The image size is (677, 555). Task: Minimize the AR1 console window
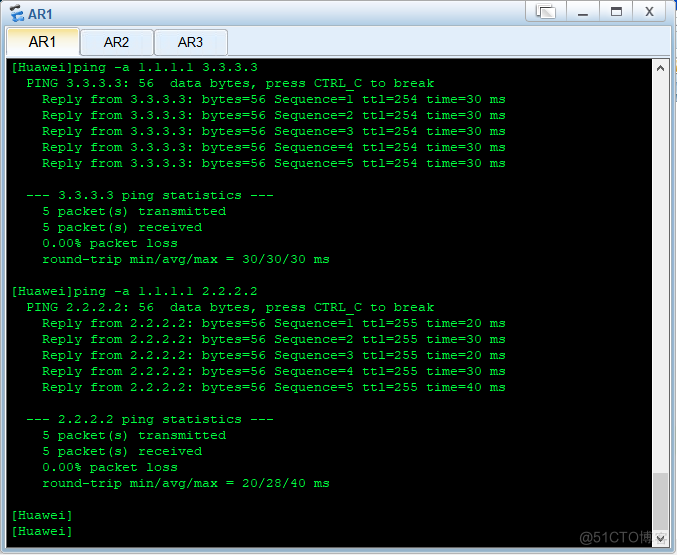[x=583, y=12]
